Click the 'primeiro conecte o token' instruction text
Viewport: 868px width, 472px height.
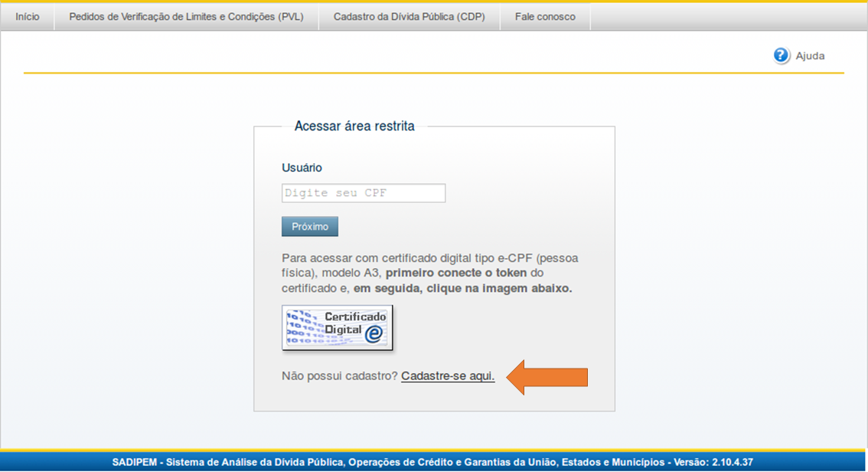pos(456,273)
